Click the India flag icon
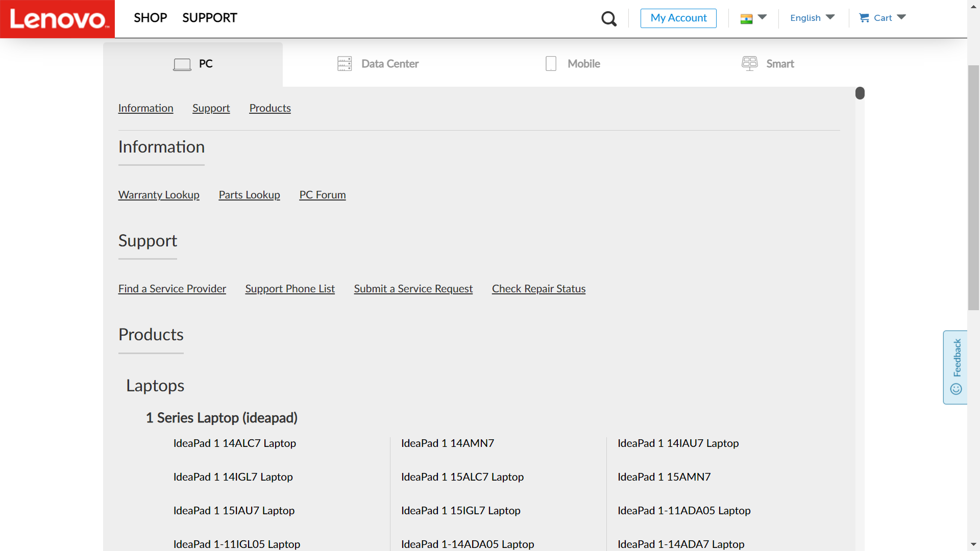Image resolution: width=980 pixels, height=551 pixels. (x=746, y=18)
